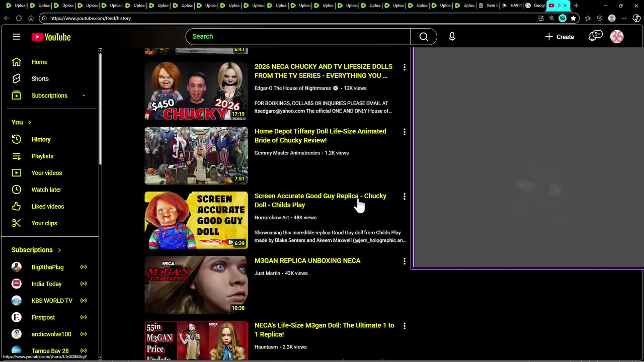Image resolution: width=644 pixels, height=362 pixels.
Task: Open arcticwolve100 channel subscription
Action: tap(50, 334)
